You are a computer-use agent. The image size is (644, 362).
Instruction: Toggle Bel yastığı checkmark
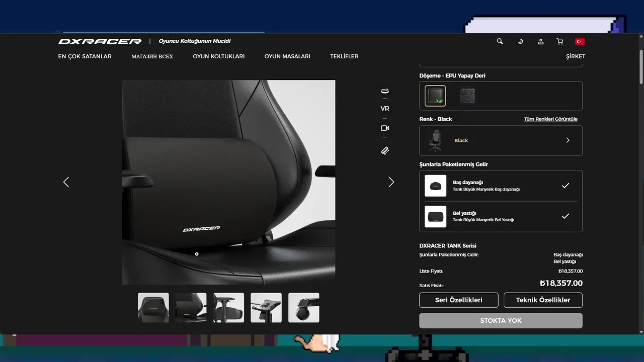click(566, 216)
